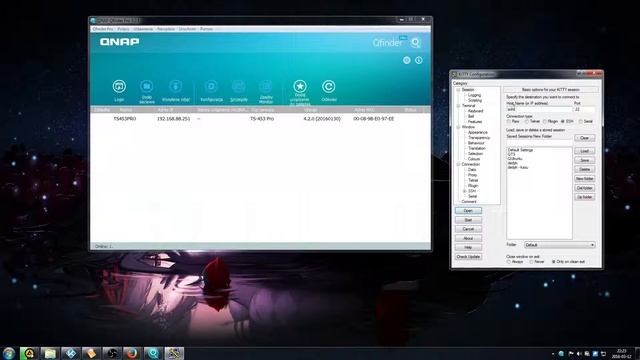This screenshot has height=360, width=640.
Task: Open Zasoby Monitor in Qfinder toolbar
Action: click(x=266, y=87)
